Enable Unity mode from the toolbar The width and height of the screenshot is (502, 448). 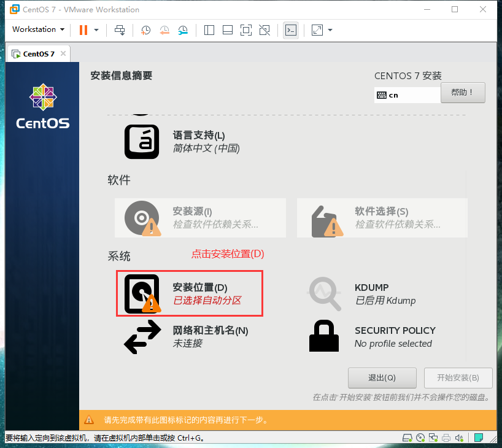pos(265,30)
